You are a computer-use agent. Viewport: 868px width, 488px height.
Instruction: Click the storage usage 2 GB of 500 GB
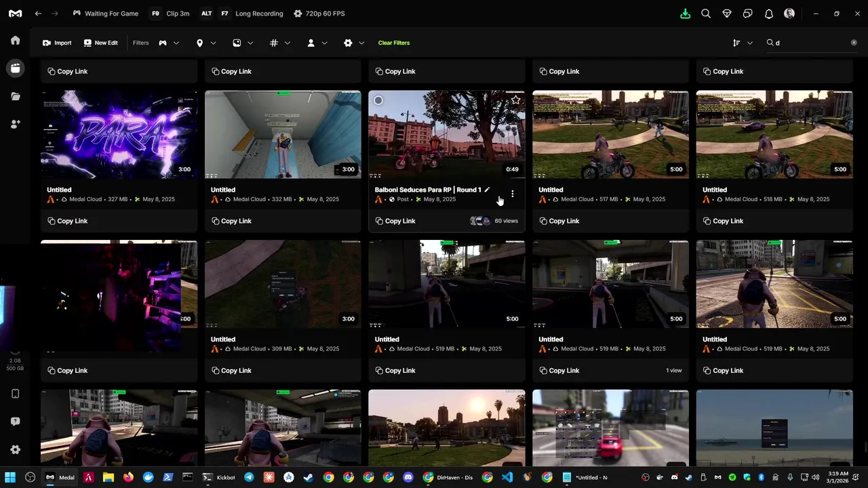[x=15, y=365]
